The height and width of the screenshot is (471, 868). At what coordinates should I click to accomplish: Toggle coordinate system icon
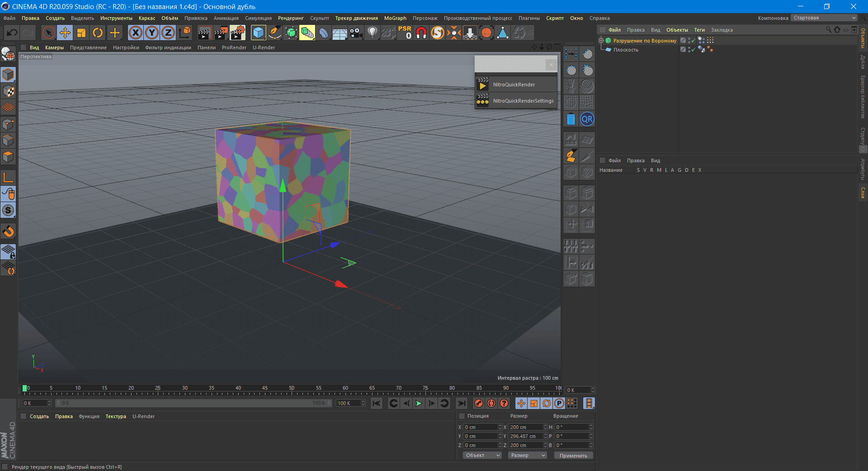pyautogui.click(x=185, y=33)
